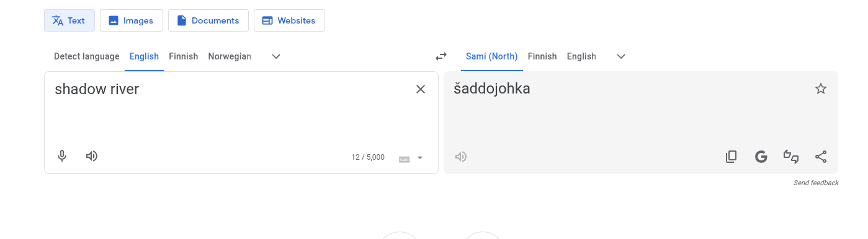Clear the source text with X
Image resolution: width=868 pixels, height=239 pixels.
click(x=421, y=89)
